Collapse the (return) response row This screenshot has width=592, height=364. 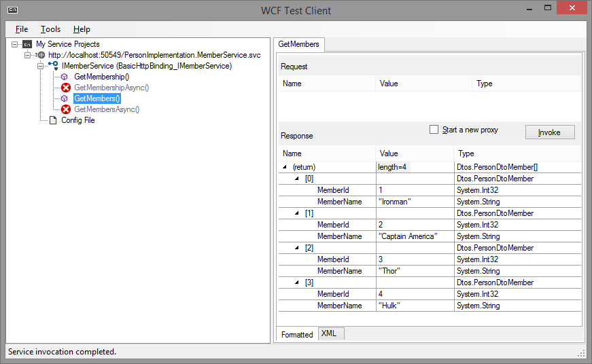[x=284, y=167]
